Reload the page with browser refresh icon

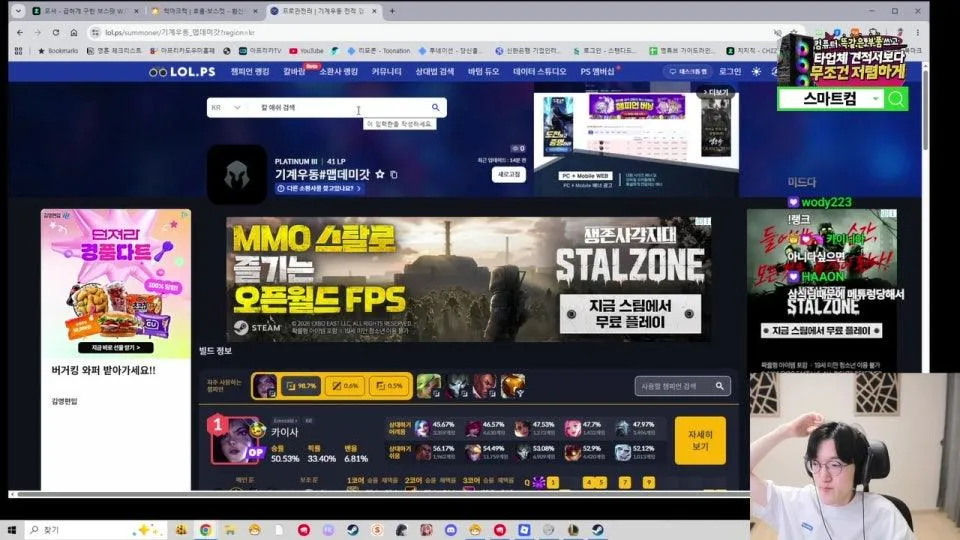56,32
